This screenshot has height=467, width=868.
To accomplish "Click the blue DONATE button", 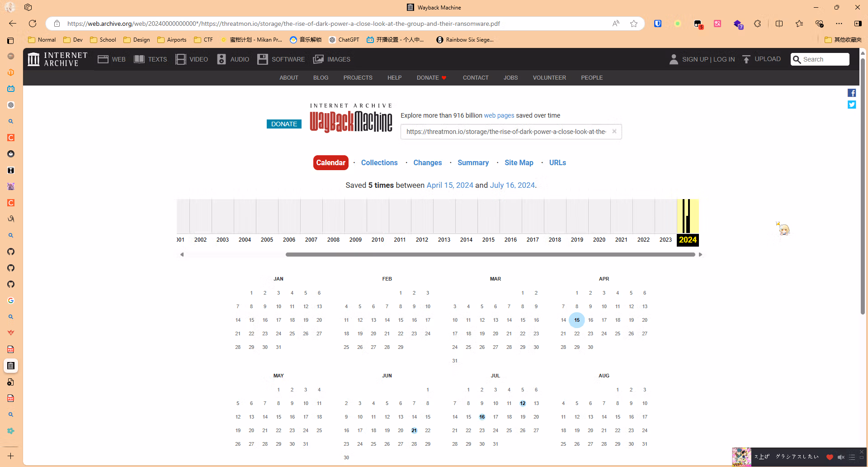I will (284, 124).
